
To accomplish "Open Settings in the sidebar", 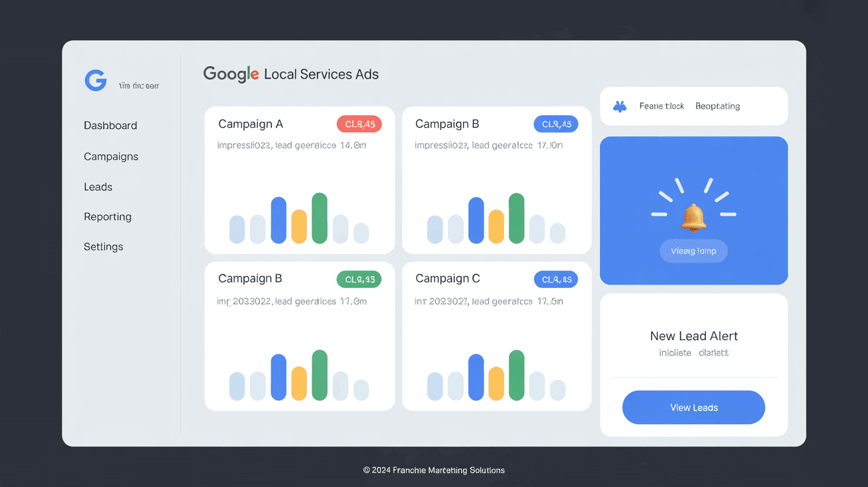I will pos(103,247).
